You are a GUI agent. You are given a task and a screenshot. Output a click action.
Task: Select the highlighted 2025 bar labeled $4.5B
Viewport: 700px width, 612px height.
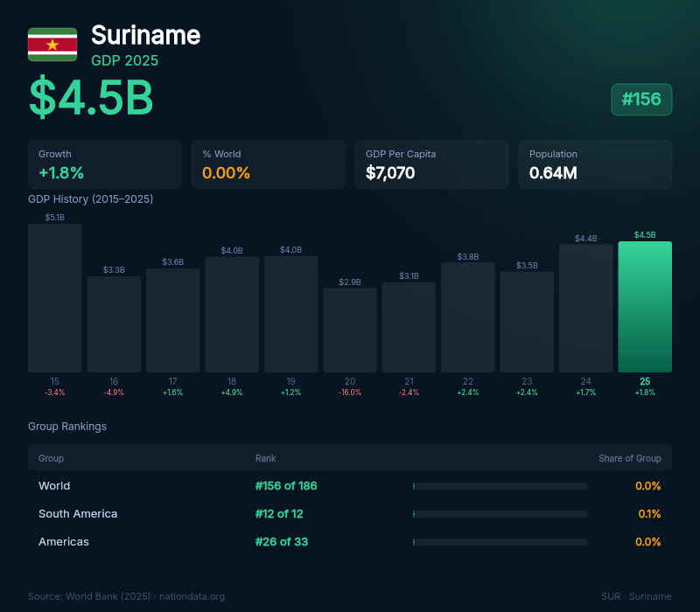click(645, 307)
